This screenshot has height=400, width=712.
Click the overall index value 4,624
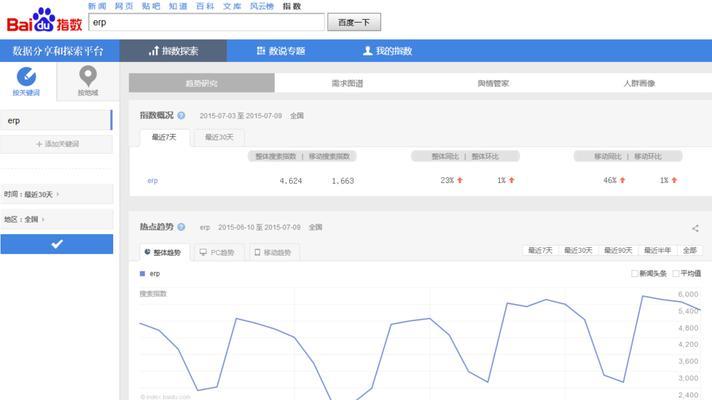(291, 181)
